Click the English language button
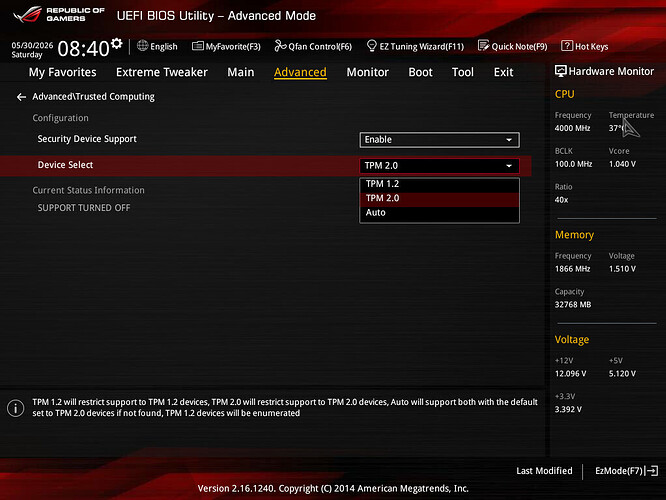This screenshot has height=500, width=666. click(164, 46)
